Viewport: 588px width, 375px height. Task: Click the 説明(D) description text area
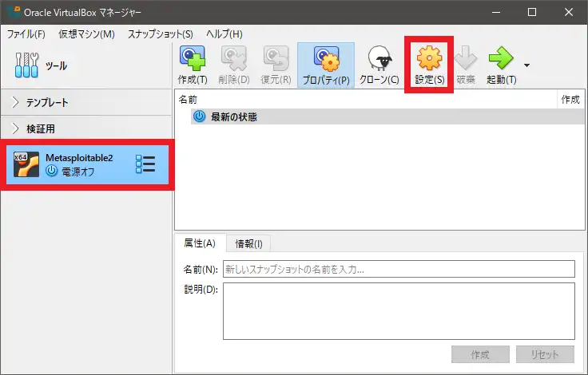[x=398, y=310]
